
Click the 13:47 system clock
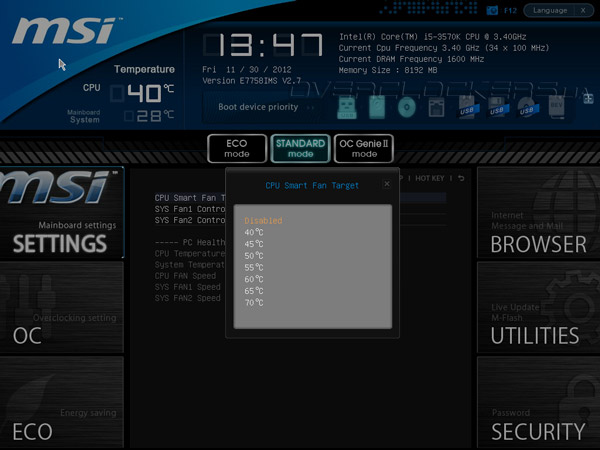(x=263, y=45)
